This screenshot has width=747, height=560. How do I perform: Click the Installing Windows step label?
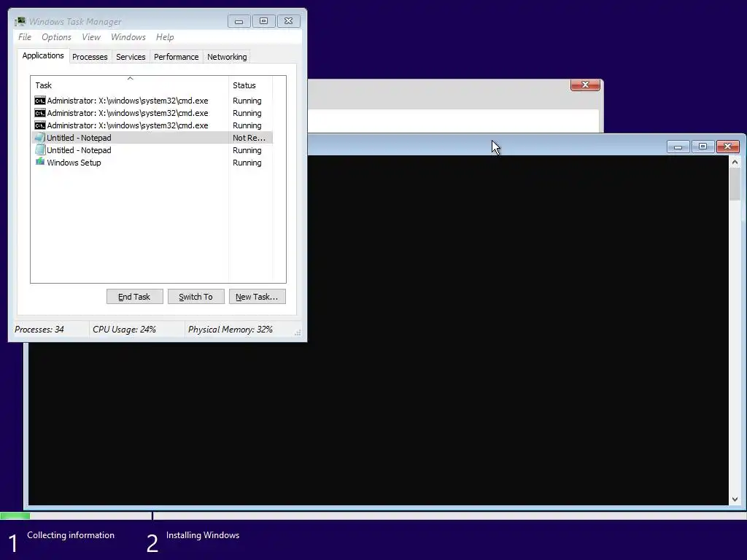[x=203, y=535]
